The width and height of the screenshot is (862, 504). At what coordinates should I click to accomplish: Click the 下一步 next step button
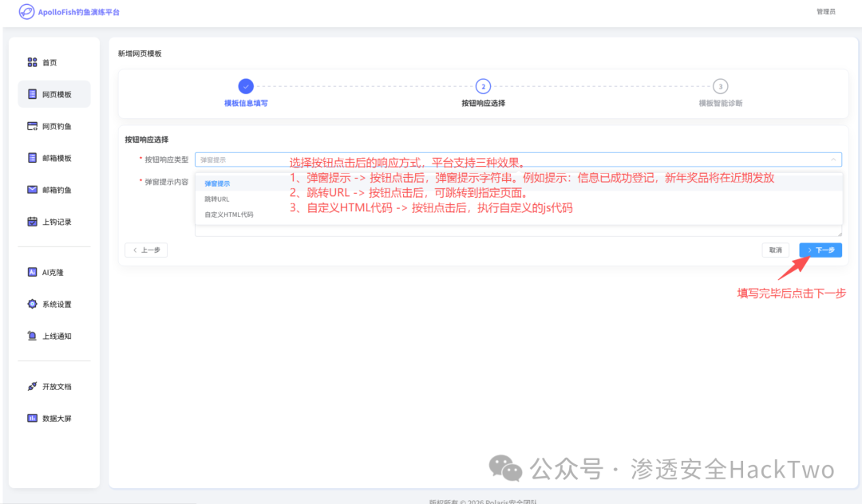point(820,250)
